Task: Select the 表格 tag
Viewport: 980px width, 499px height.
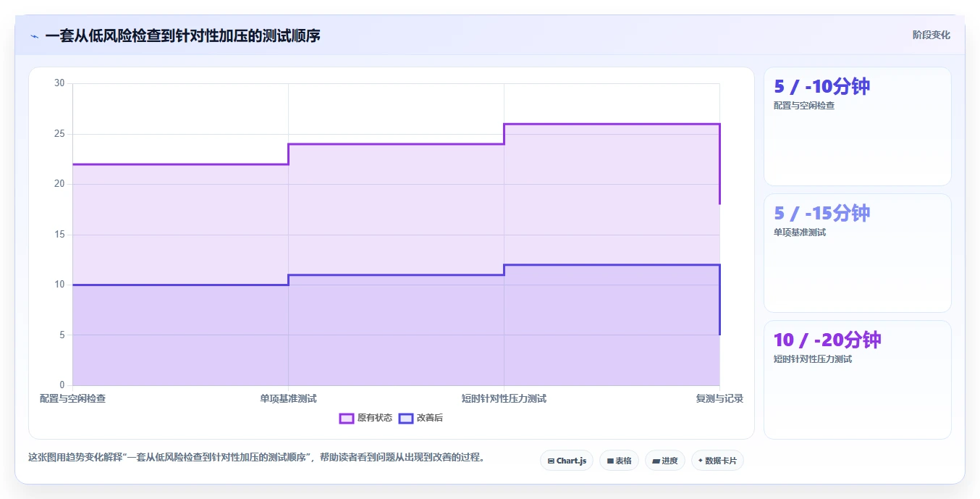Action: tap(619, 461)
